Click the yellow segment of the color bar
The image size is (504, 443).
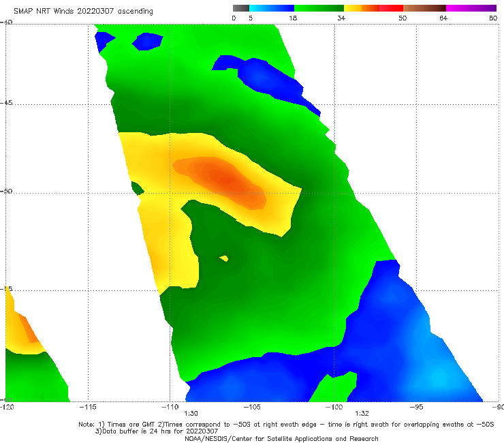pyautogui.click(x=353, y=8)
